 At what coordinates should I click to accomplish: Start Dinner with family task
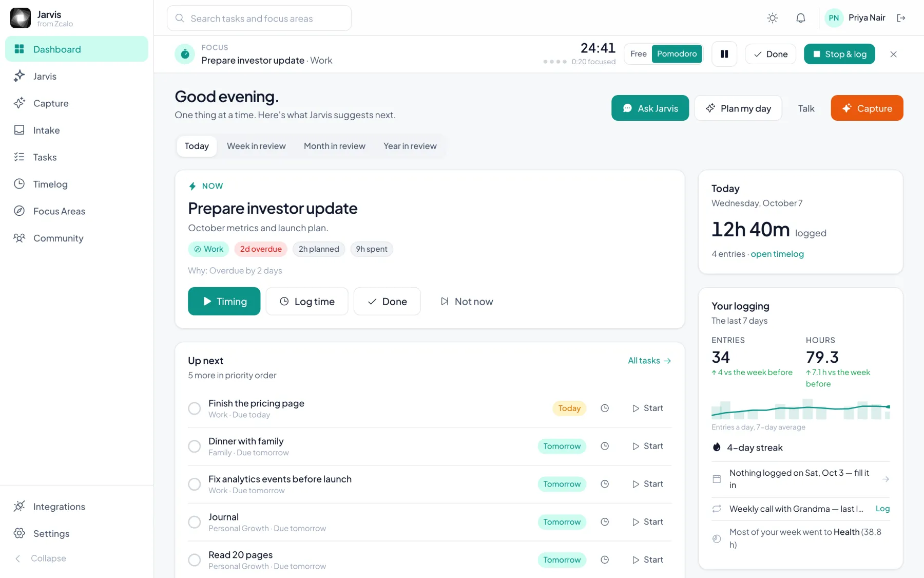[647, 446]
